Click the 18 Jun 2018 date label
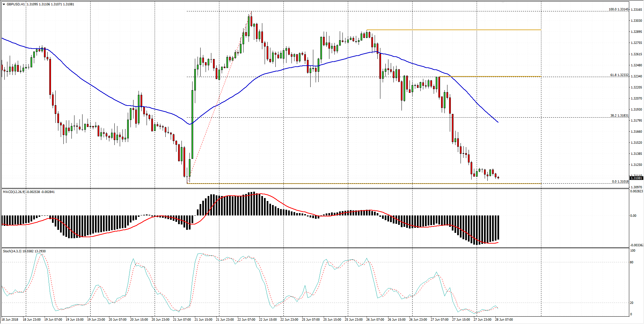The height and width of the screenshot is (324, 644). click(x=10, y=320)
